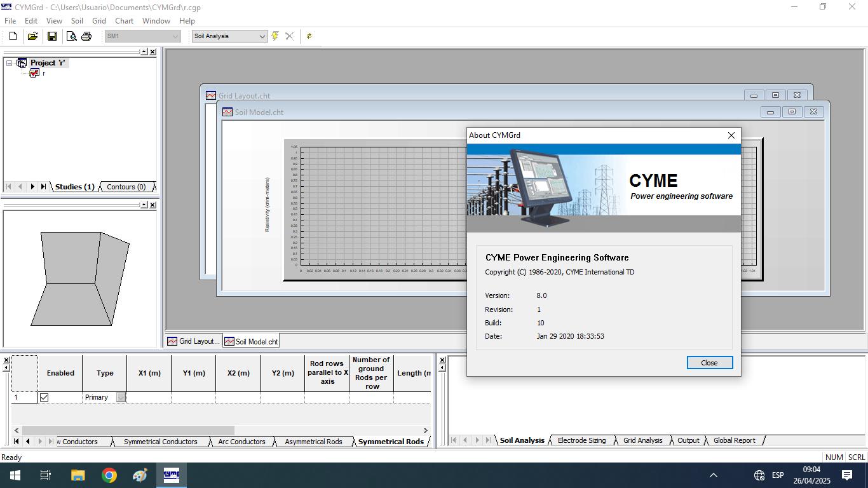Image resolution: width=868 pixels, height=488 pixels.
Task: Open File Explorer from the taskbar
Action: (78, 475)
